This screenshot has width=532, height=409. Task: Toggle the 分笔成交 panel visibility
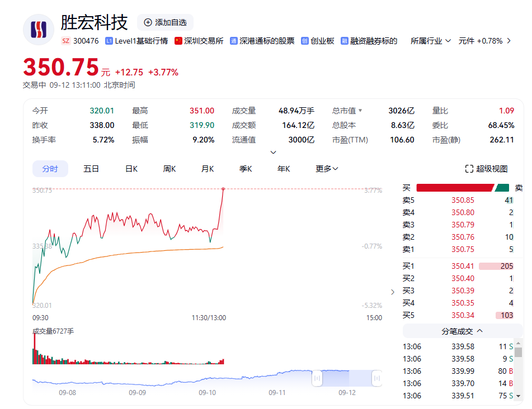point(459,331)
